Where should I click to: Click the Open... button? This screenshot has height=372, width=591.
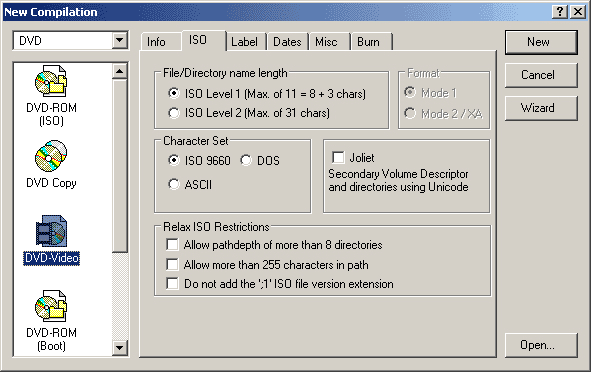[541, 345]
